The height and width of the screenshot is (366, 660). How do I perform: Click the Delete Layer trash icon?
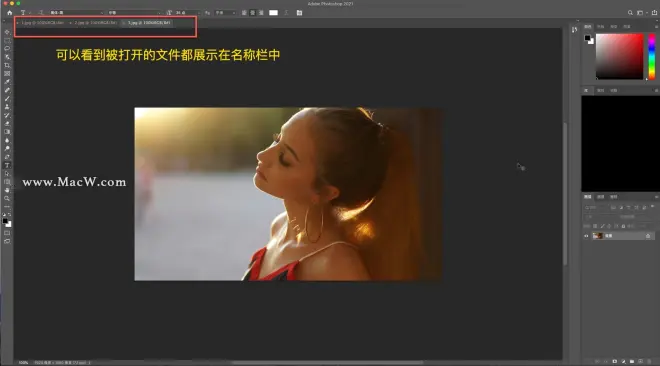(x=649, y=361)
